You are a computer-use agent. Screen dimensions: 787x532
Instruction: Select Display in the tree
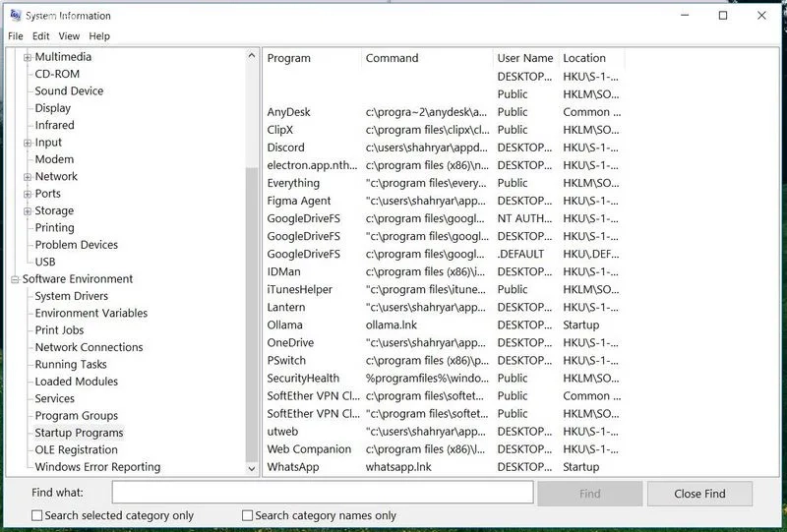[x=53, y=108]
